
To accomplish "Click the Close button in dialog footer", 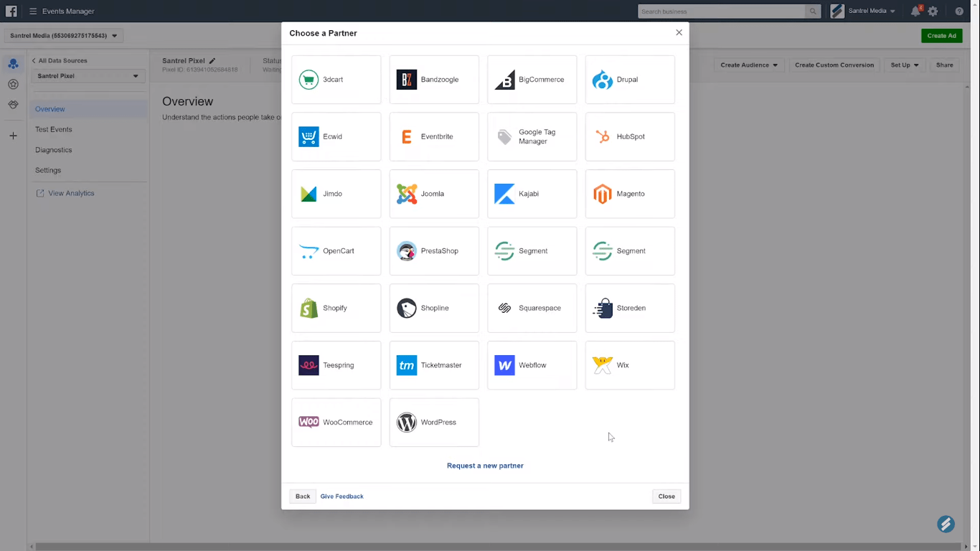I will pos(666,496).
